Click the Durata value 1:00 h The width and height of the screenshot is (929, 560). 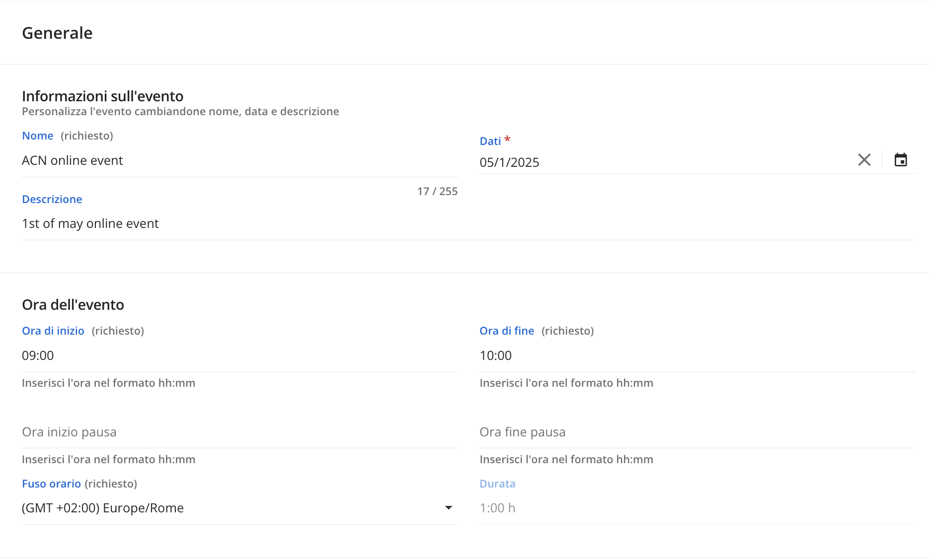click(497, 508)
